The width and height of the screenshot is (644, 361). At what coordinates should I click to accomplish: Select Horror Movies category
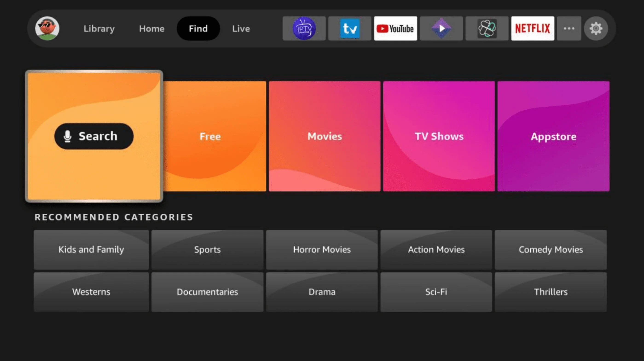[x=322, y=249]
